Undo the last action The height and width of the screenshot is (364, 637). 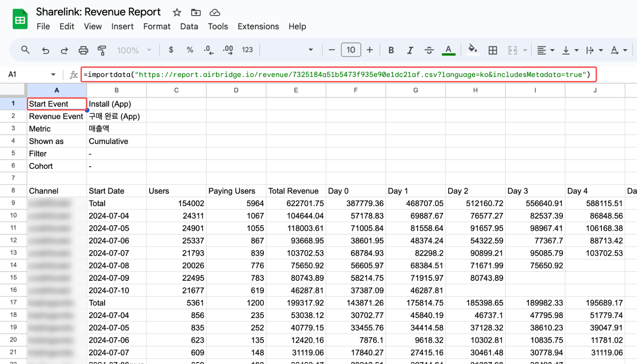(x=45, y=50)
